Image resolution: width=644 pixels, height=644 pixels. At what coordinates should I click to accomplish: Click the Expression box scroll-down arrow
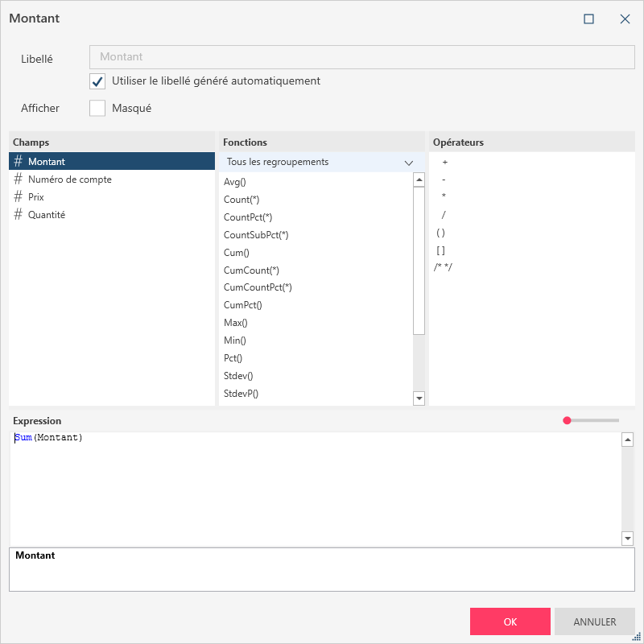click(x=628, y=538)
